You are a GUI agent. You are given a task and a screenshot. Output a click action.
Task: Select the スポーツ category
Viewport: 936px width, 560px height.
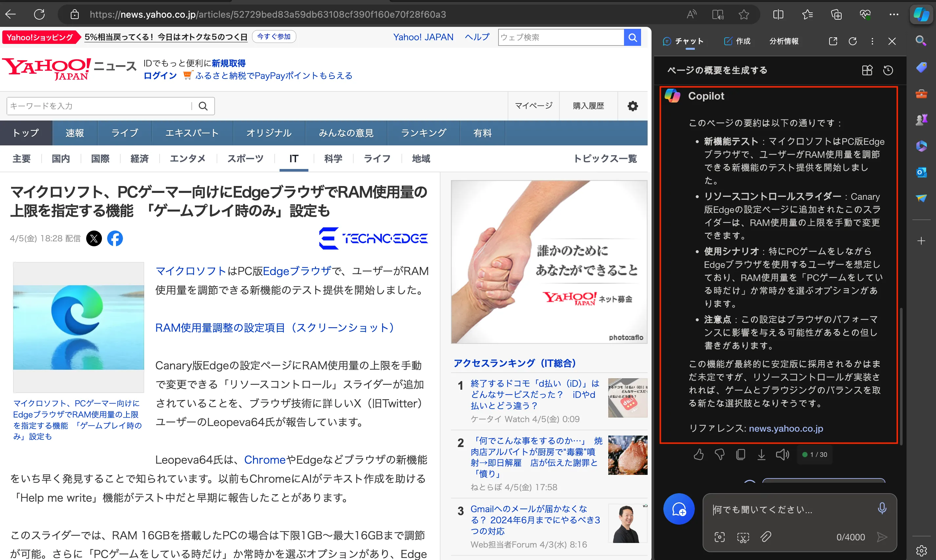245,159
